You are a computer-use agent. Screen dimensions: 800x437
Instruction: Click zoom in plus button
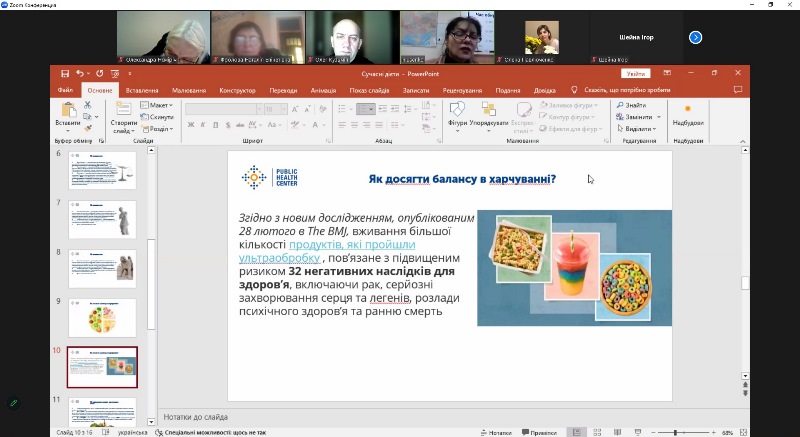(x=713, y=432)
